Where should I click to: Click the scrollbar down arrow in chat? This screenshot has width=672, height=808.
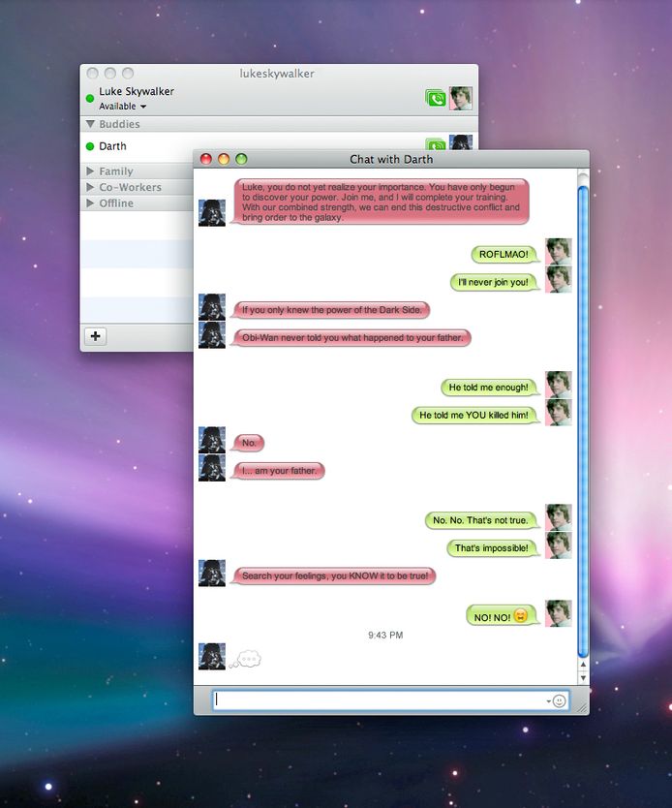pos(583,677)
